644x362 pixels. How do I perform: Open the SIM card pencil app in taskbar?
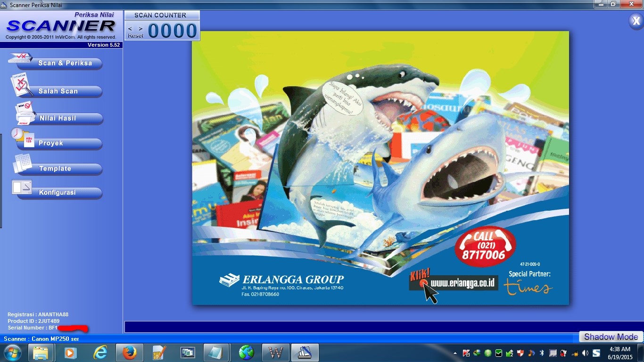tap(158, 353)
